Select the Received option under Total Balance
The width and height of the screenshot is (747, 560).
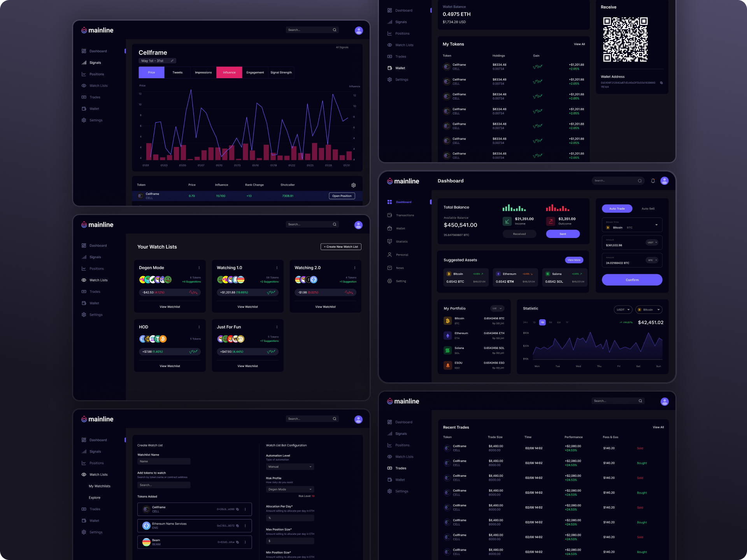coord(519,234)
